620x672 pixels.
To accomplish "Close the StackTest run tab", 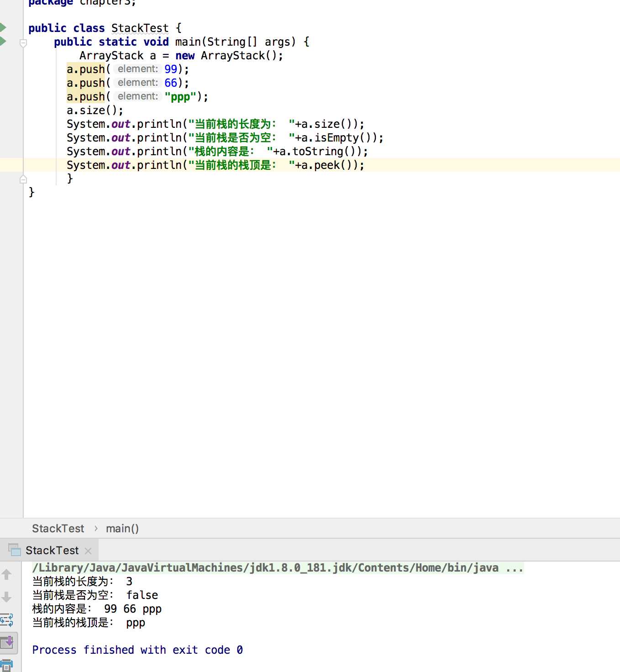I will tap(88, 551).
